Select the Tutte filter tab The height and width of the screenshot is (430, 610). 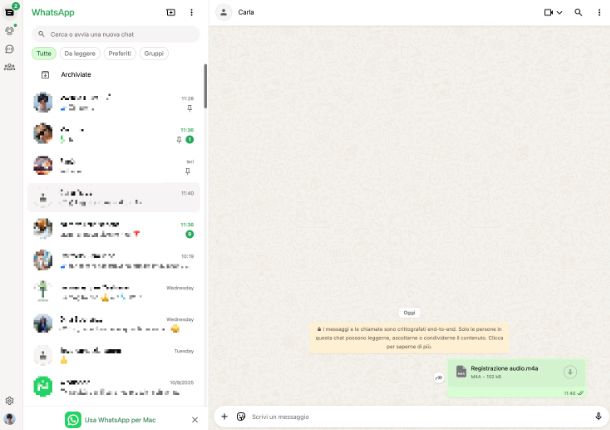click(44, 53)
